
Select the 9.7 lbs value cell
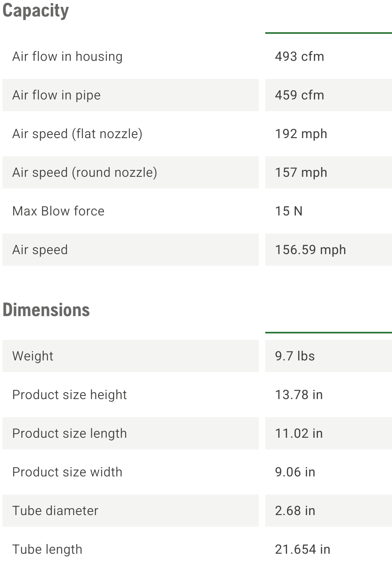[328, 356]
